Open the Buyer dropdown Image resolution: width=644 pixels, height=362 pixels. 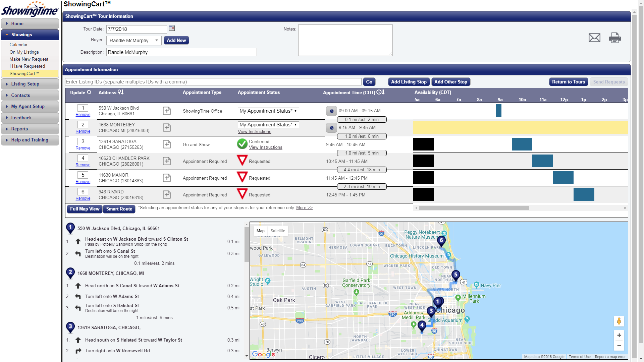pyautogui.click(x=133, y=41)
